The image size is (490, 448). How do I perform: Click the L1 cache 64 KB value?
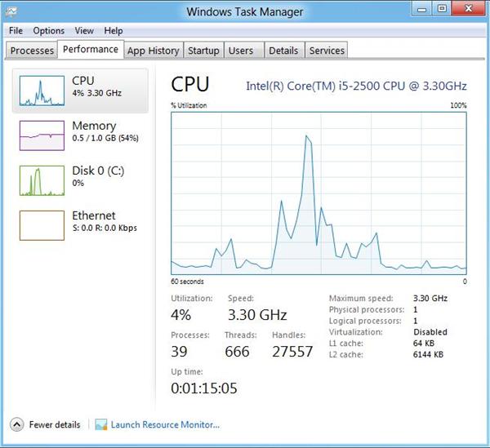[424, 343]
